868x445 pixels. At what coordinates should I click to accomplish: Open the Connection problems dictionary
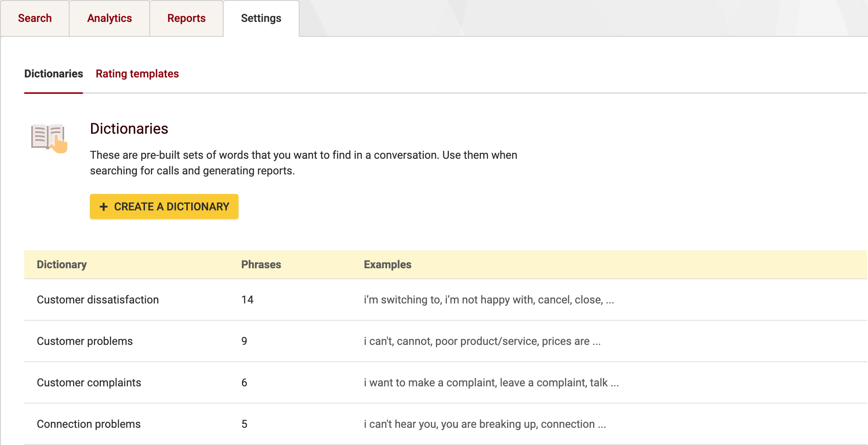click(89, 424)
